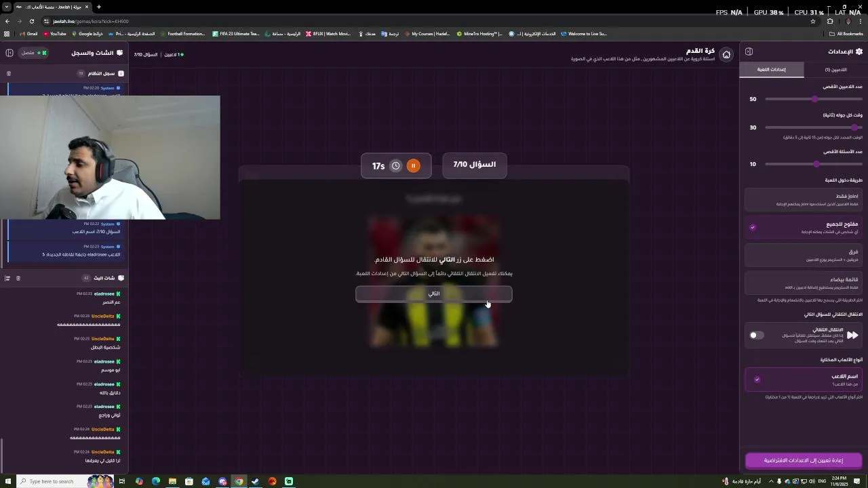Viewport: 868px width, 488px height.
Task: Open the All Bookmarks folder
Action: pyautogui.click(x=846, y=33)
